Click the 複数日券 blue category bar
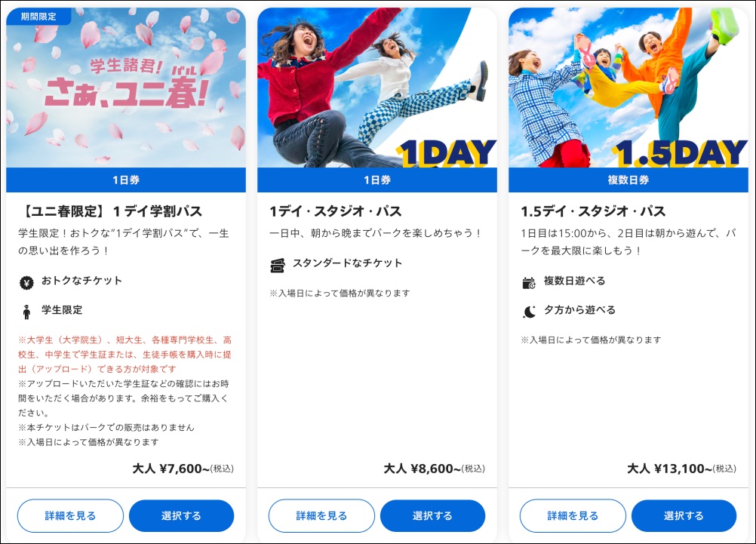 (x=628, y=180)
